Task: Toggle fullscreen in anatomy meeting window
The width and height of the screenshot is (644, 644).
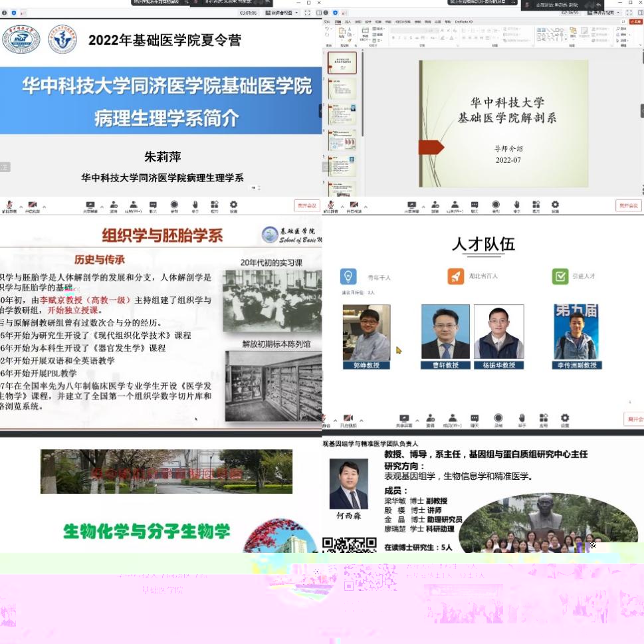Action: (x=629, y=13)
